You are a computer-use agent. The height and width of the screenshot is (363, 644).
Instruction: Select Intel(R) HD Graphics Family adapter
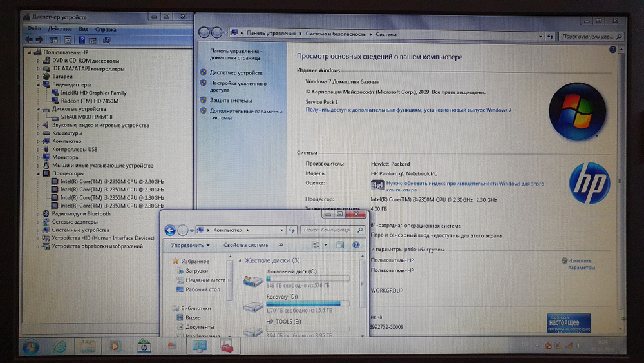93,93
